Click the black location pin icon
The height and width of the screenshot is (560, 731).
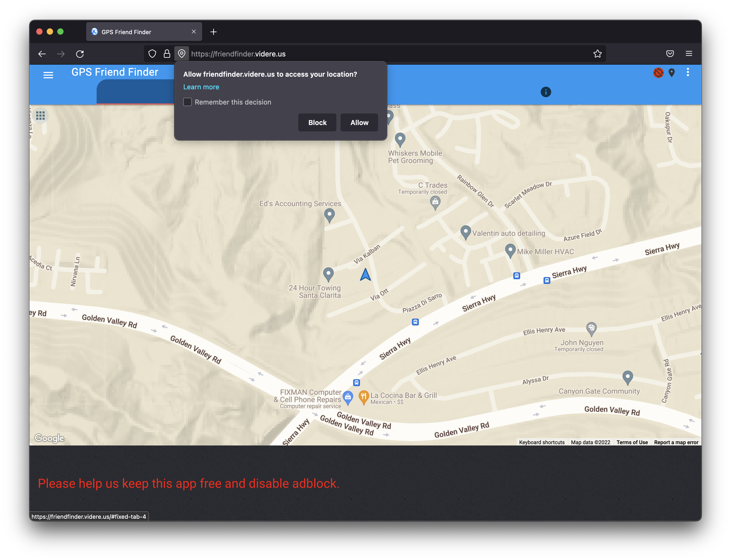672,73
